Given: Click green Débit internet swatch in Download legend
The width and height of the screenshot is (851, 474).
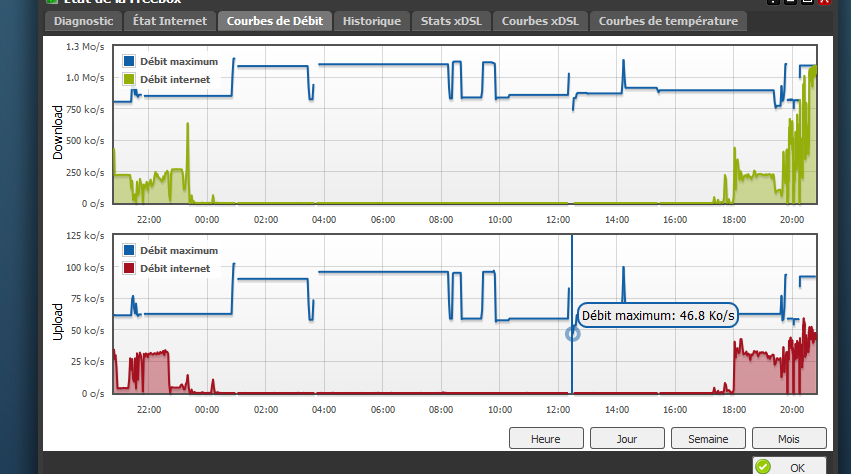Looking at the screenshot, I should [129, 79].
